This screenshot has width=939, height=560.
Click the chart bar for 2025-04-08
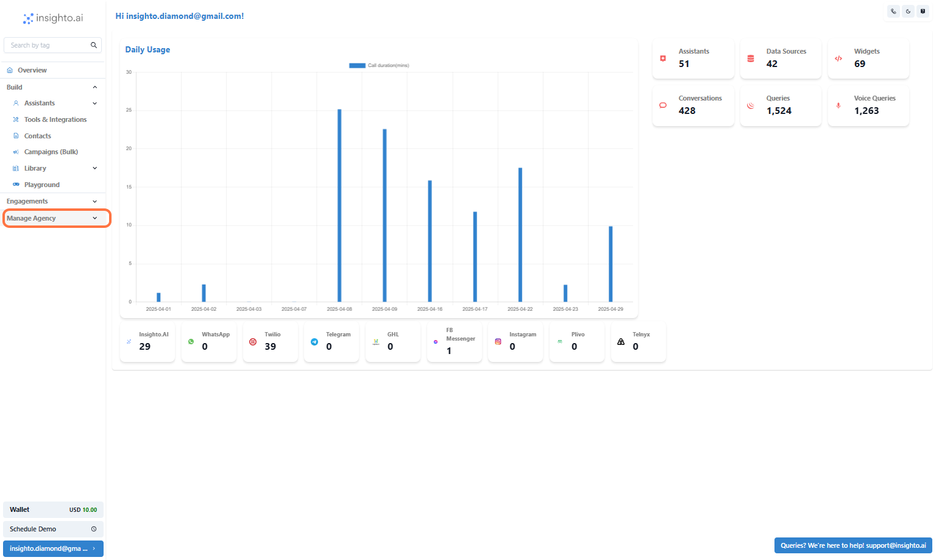[339, 205]
